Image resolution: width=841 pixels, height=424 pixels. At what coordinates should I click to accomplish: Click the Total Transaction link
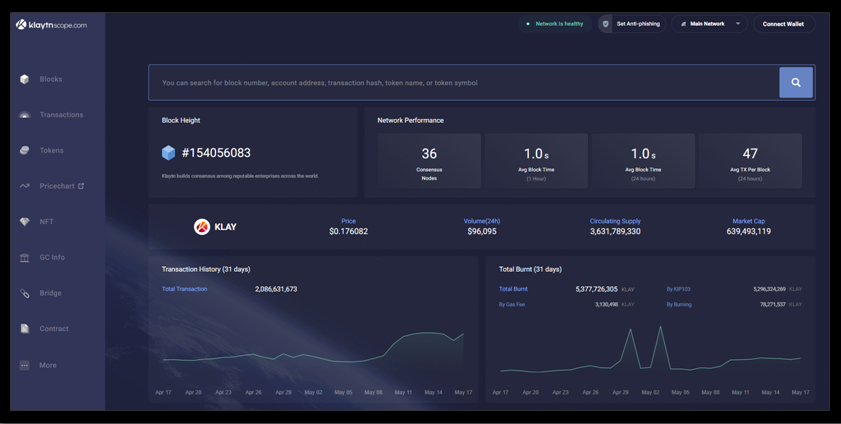click(185, 289)
